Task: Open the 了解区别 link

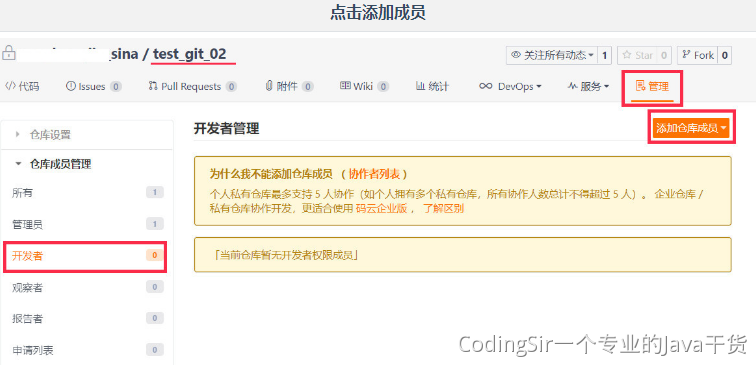Action: pyautogui.click(x=443, y=208)
